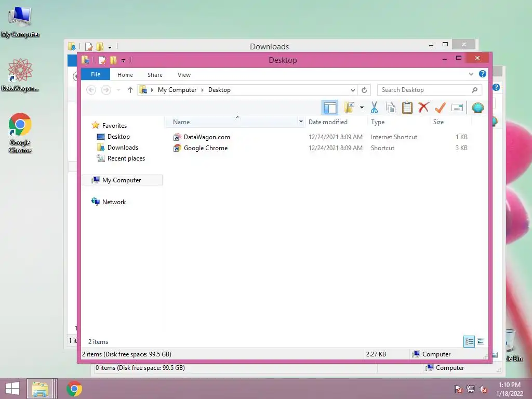Select Network in the navigation pane
The width and height of the screenshot is (532, 399).
(114, 202)
